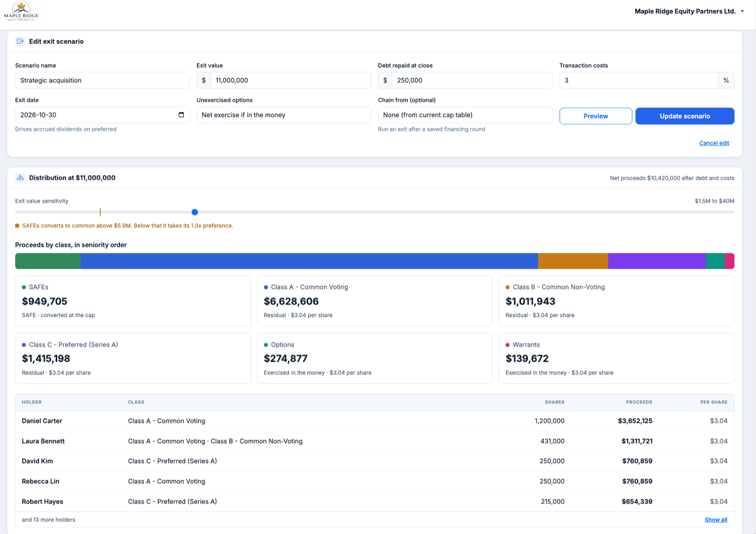Image resolution: width=756 pixels, height=534 pixels.
Task: Click the Class A - Common Voting card
Action: point(375,301)
